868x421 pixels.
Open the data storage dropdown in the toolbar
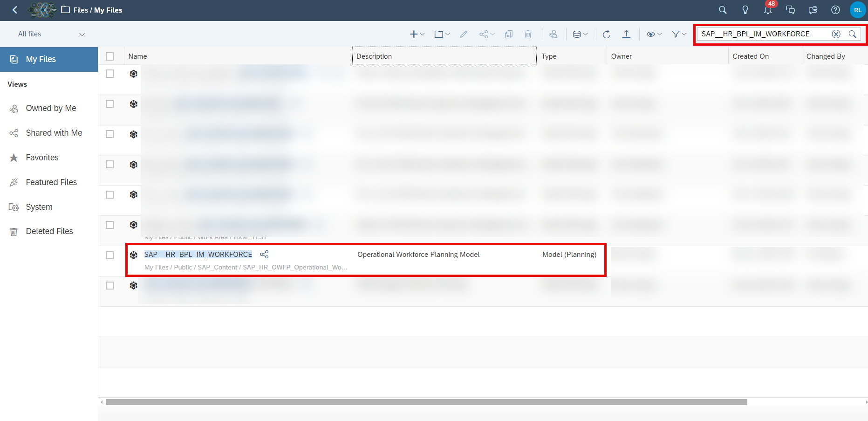(x=580, y=34)
